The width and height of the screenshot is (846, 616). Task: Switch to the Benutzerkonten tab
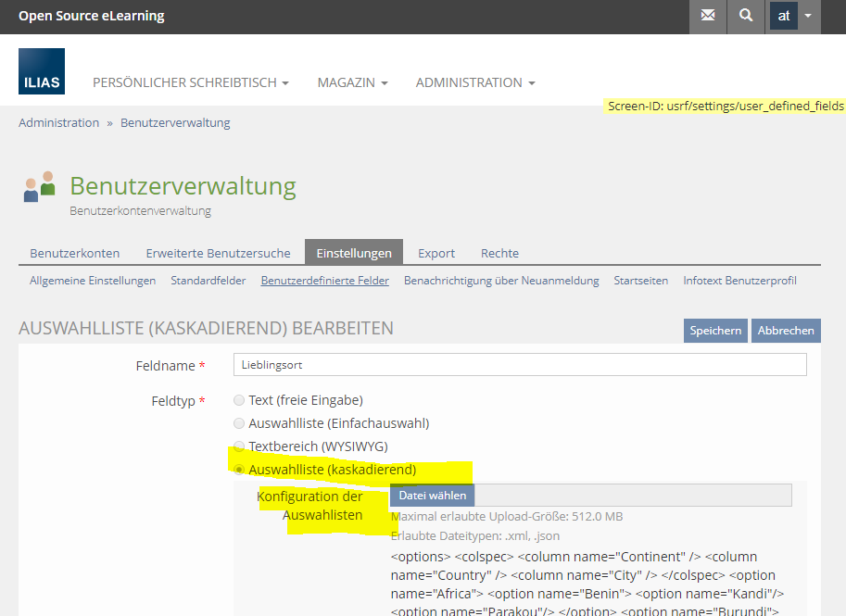(x=75, y=253)
